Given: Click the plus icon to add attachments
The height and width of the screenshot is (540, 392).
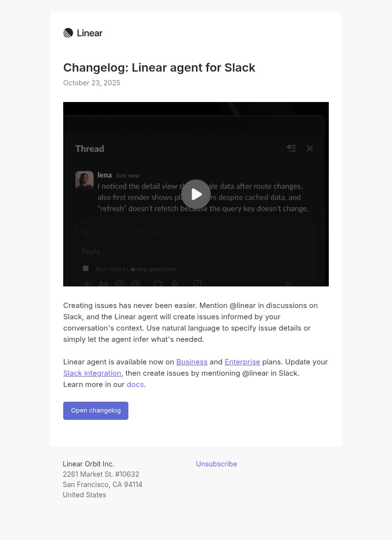Looking at the screenshot, I should 86,283.
